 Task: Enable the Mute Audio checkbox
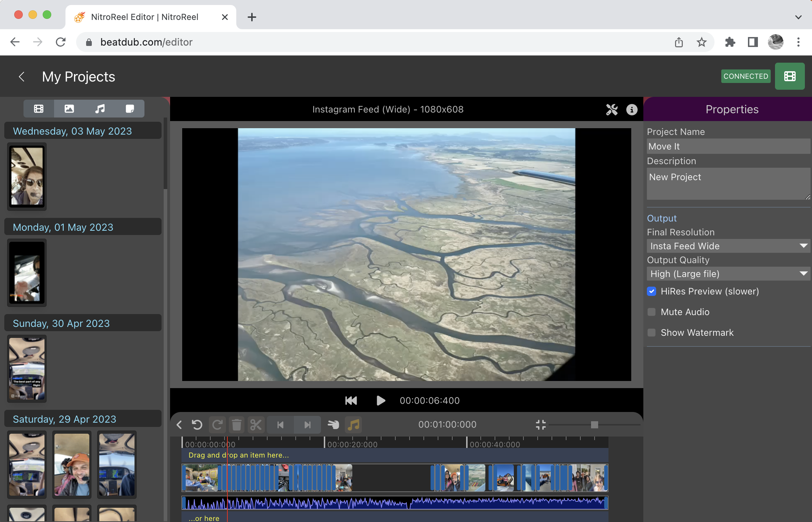point(652,312)
